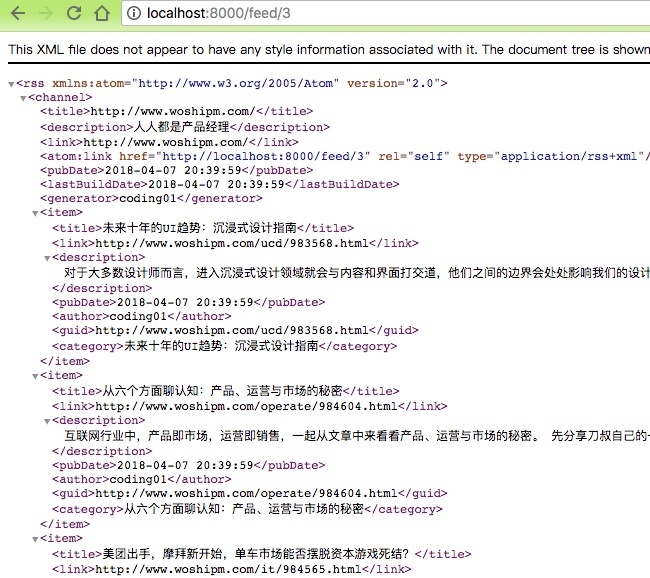Go back with the browser back arrow
This screenshot has width=650, height=578.
pos(18,13)
